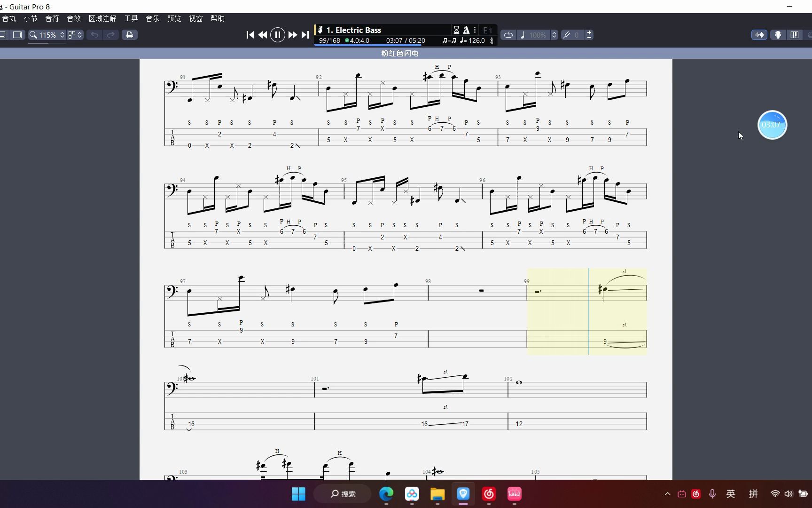Pause playback with the pause button

coord(278,35)
